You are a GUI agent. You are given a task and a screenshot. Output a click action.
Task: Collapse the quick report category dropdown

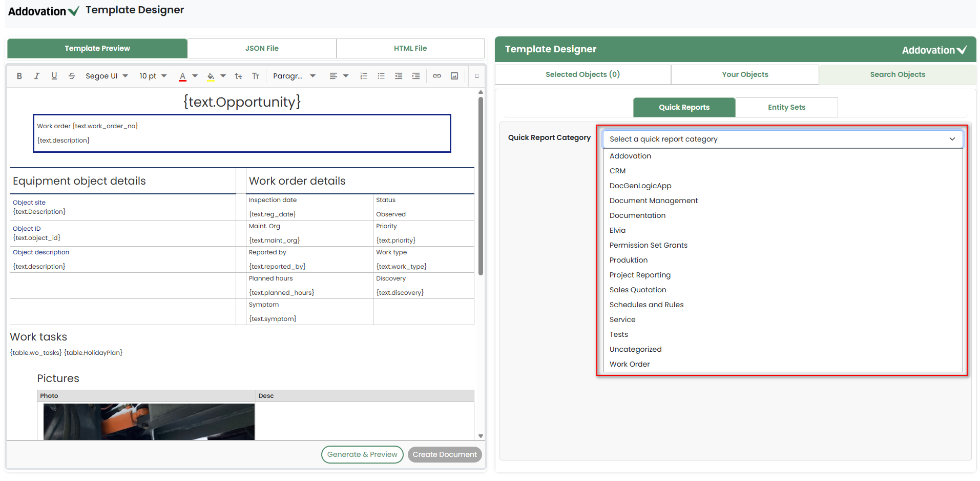[x=952, y=139]
